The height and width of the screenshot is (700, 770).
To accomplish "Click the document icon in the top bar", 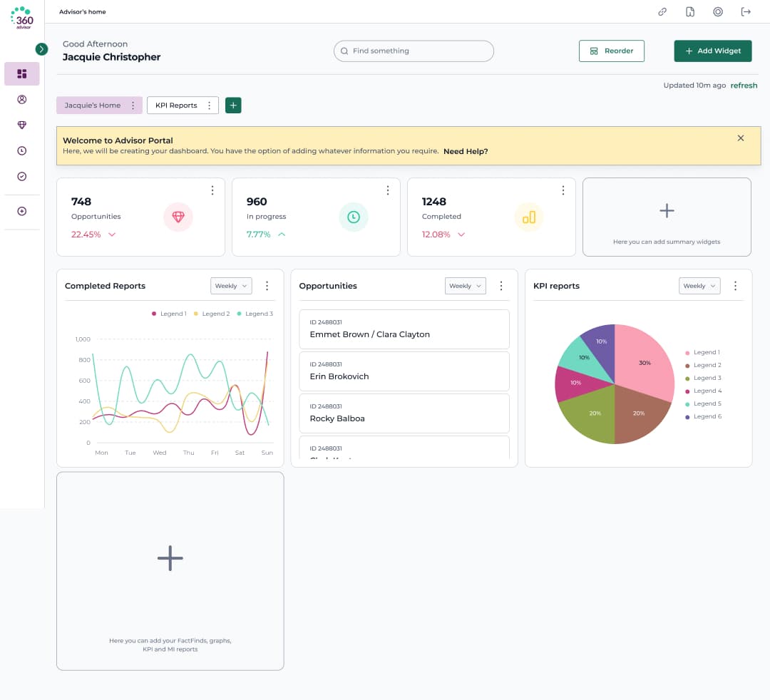I will (690, 12).
